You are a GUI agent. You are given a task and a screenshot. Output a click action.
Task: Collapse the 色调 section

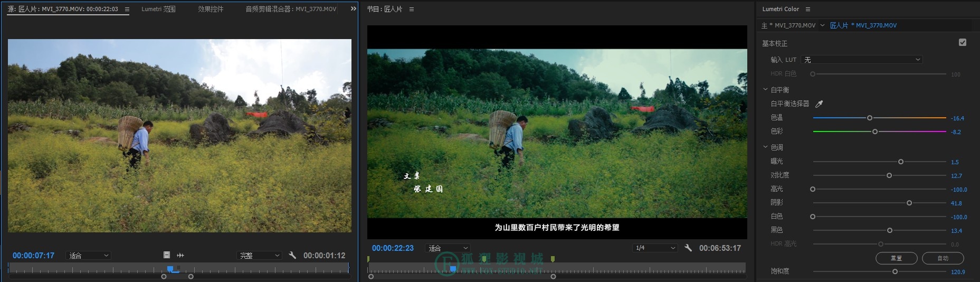(765, 147)
